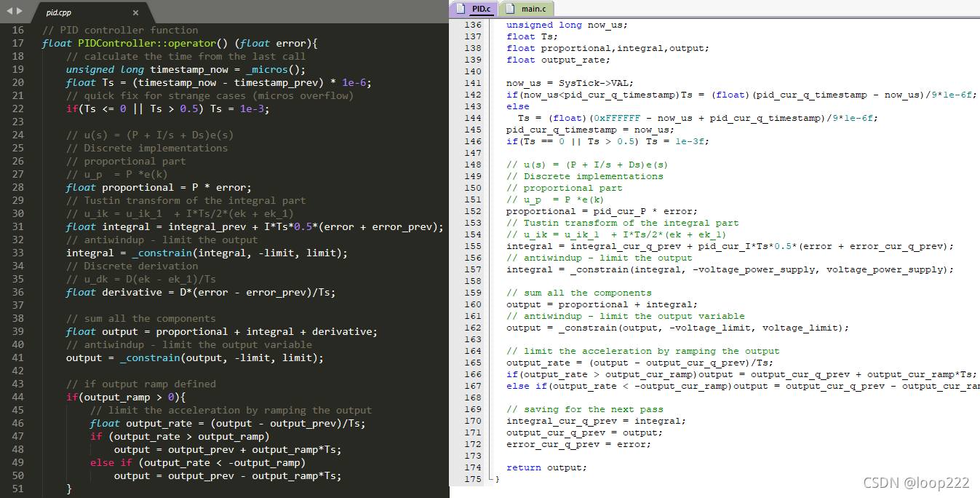Click 'float Ts;' declaration in PID.c
980x498 pixels.
click(532, 36)
